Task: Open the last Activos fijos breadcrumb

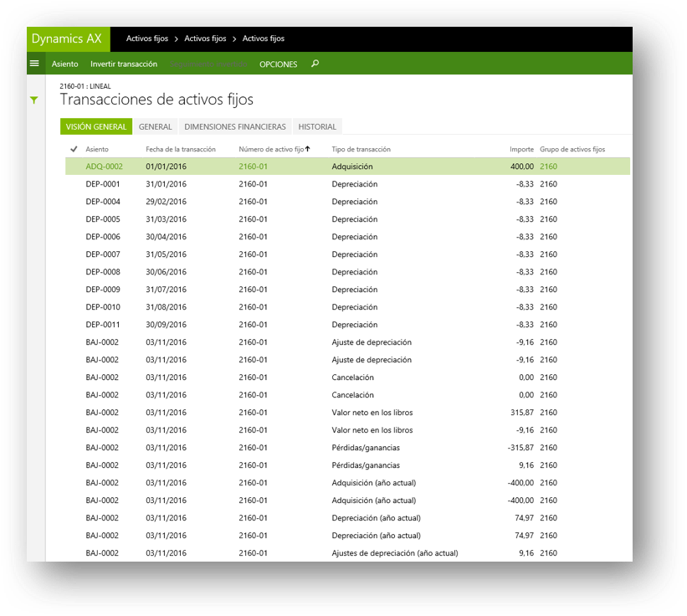Action: click(264, 38)
